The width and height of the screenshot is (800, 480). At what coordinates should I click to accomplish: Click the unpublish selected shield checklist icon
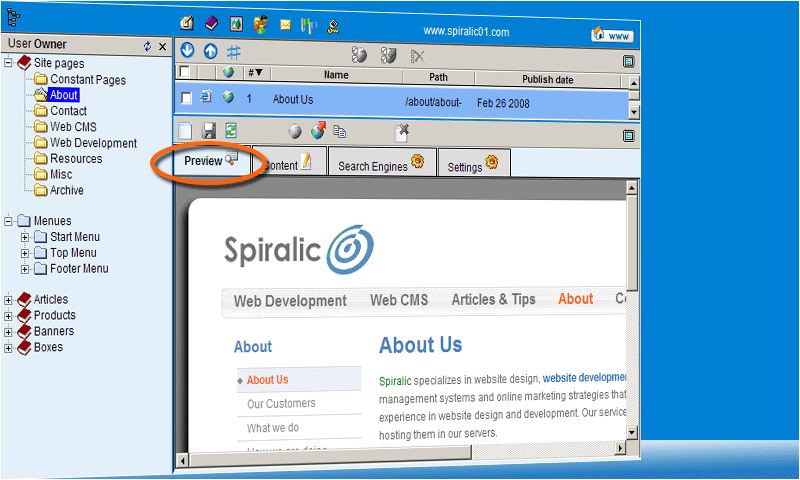click(388, 55)
